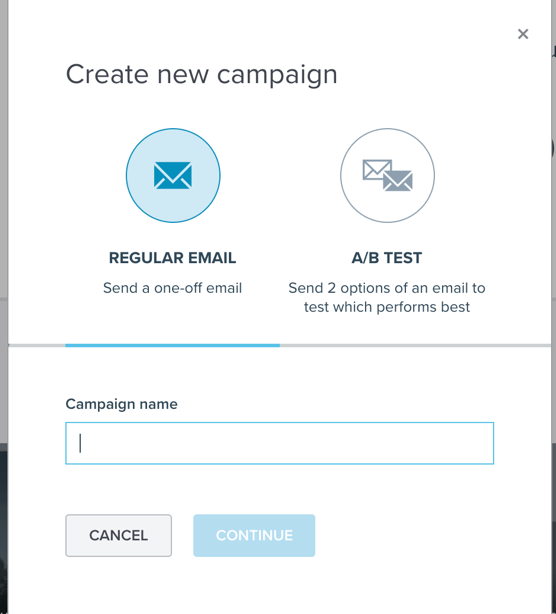Choose the A/B Test double-envelope icon
This screenshot has width=556, height=614.
coord(388,175)
